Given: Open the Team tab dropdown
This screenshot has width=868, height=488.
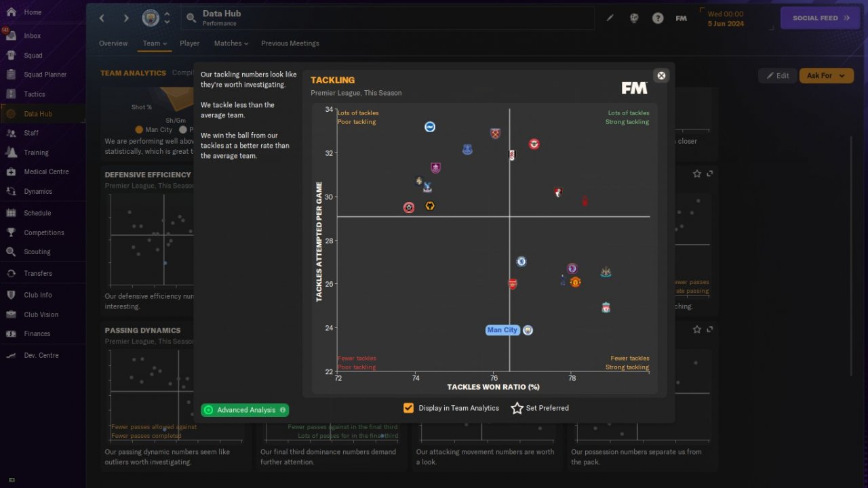Looking at the screenshot, I should [x=155, y=43].
